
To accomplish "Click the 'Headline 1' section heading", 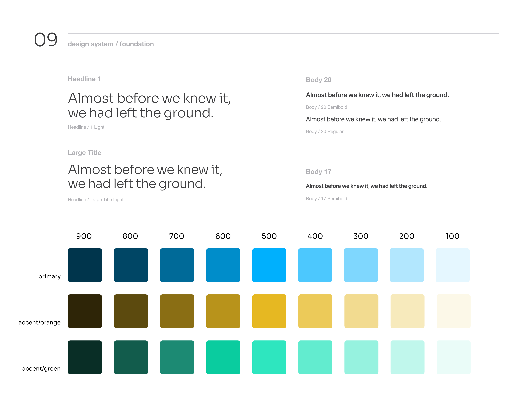I will click(x=84, y=79).
